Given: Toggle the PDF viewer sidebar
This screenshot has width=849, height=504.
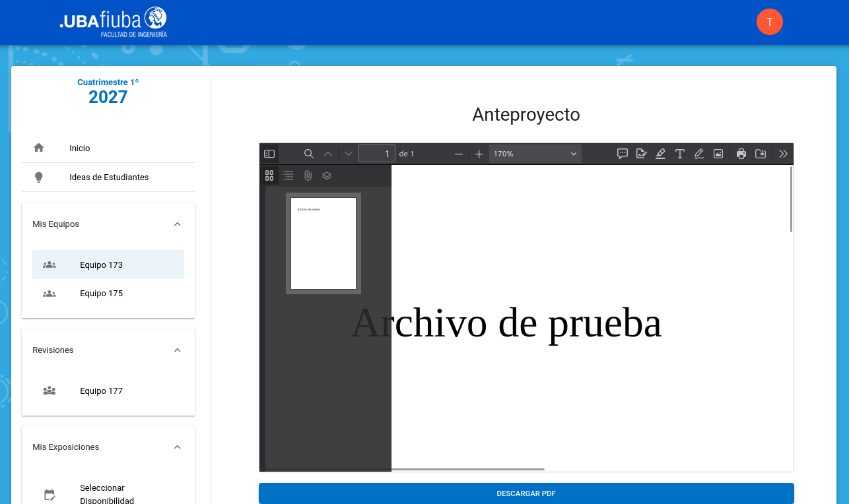Looking at the screenshot, I should click(x=269, y=154).
